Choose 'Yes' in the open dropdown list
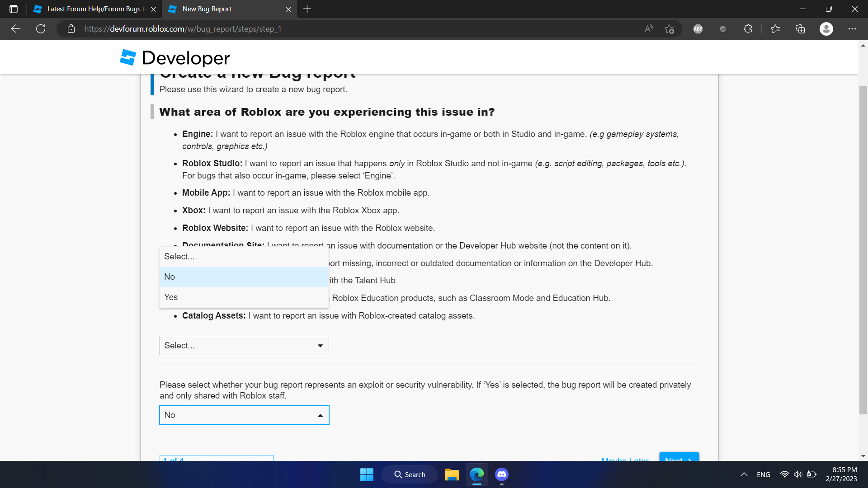This screenshot has width=868, height=488. pyautogui.click(x=244, y=297)
